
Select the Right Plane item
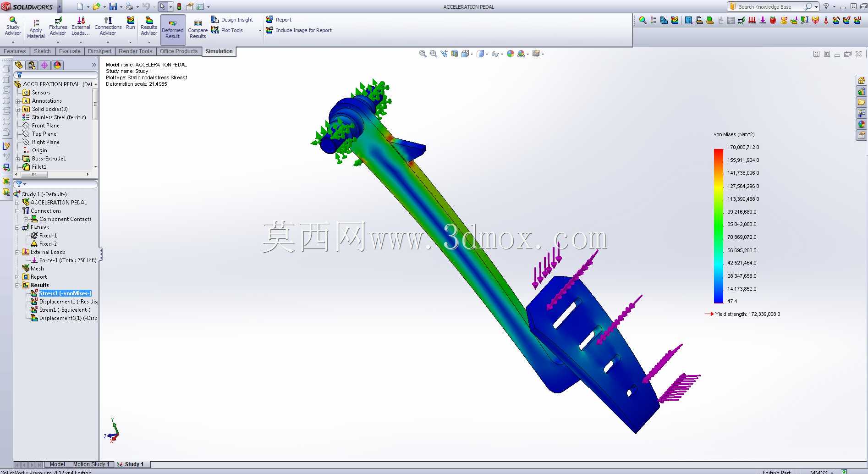pos(41,142)
